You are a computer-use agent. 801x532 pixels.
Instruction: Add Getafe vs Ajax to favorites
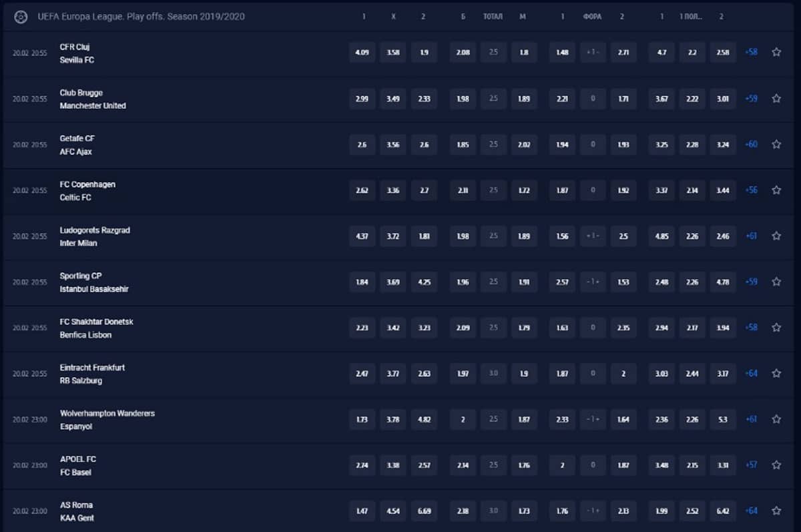tap(776, 144)
